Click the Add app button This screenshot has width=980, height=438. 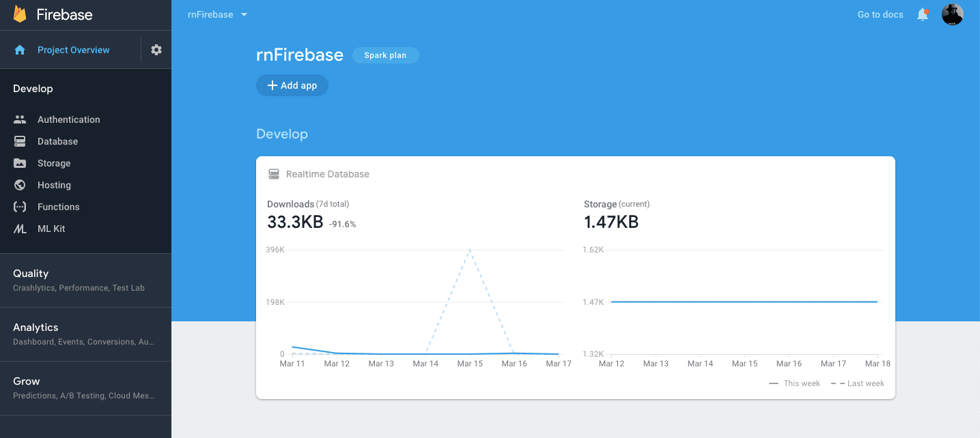coord(292,85)
